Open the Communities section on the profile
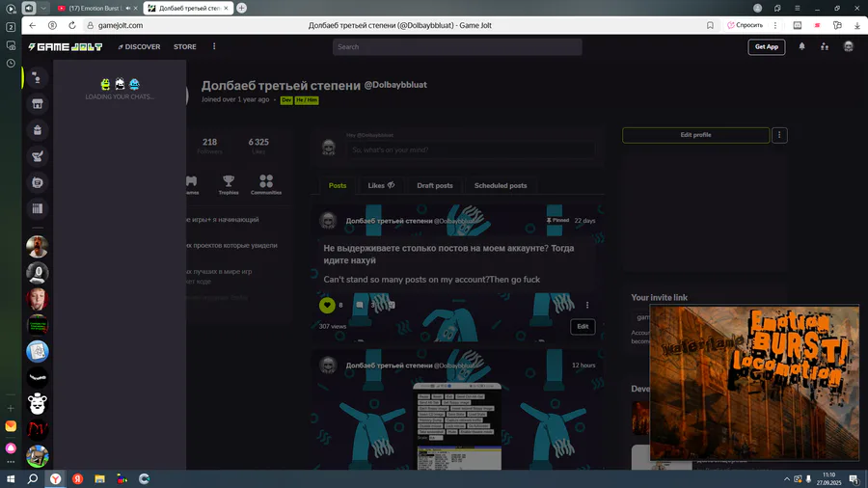The image size is (868, 488). point(266,185)
